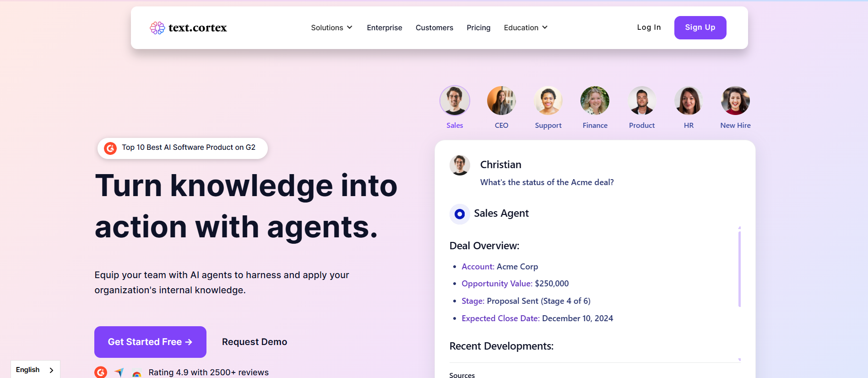Viewport: 868px width, 378px height.
Task: Select the CEO persona avatar
Action: (501, 100)
